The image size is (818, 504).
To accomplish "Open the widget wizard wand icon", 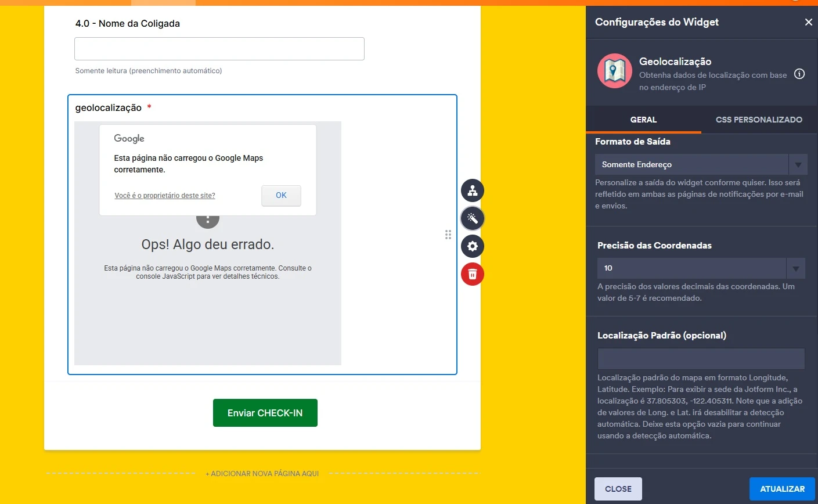I will click(472, 218).
